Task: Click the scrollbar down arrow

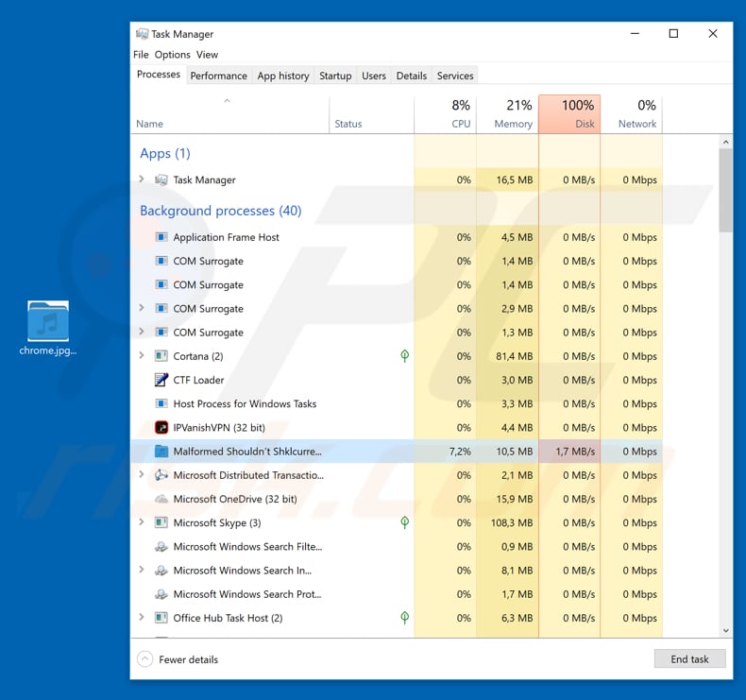Action: (x=725, y=631)
